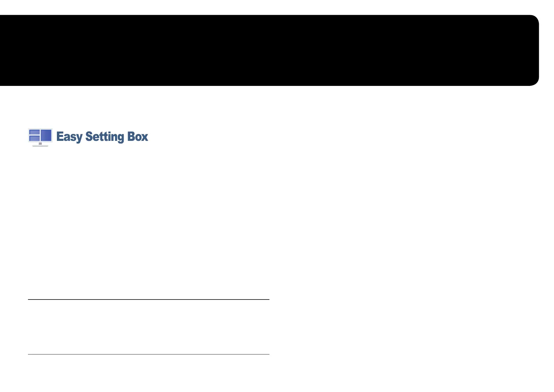Image resolution: width=554 pixels, height=392 pixels.
Task: Click the Easy Setting Box monitor icon
Action: 40,137
